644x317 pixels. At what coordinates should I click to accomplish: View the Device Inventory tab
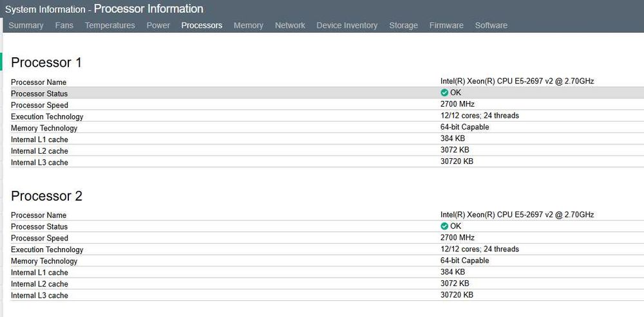[x=347, y=26]
